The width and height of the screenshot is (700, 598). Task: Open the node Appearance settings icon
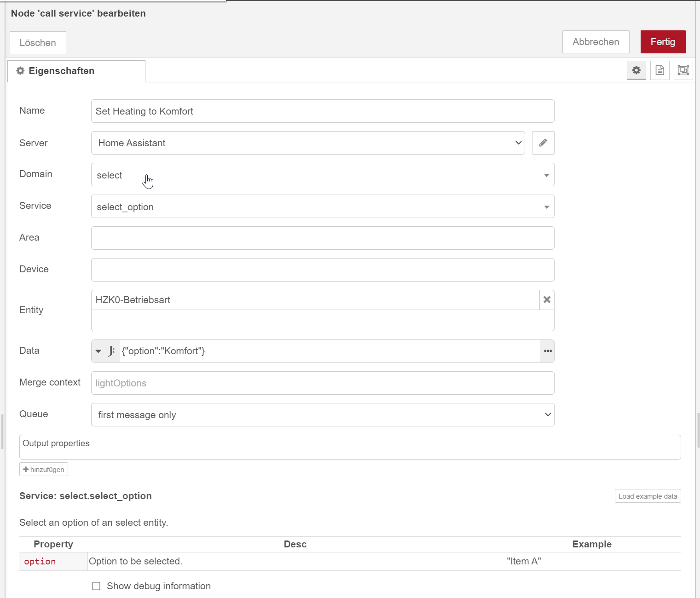(x=683, y=70)
